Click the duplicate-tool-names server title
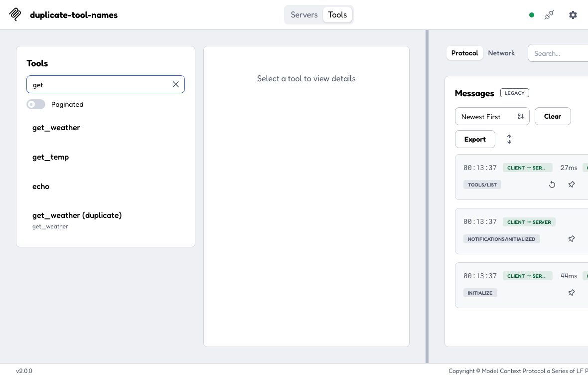 pos(74,15)
